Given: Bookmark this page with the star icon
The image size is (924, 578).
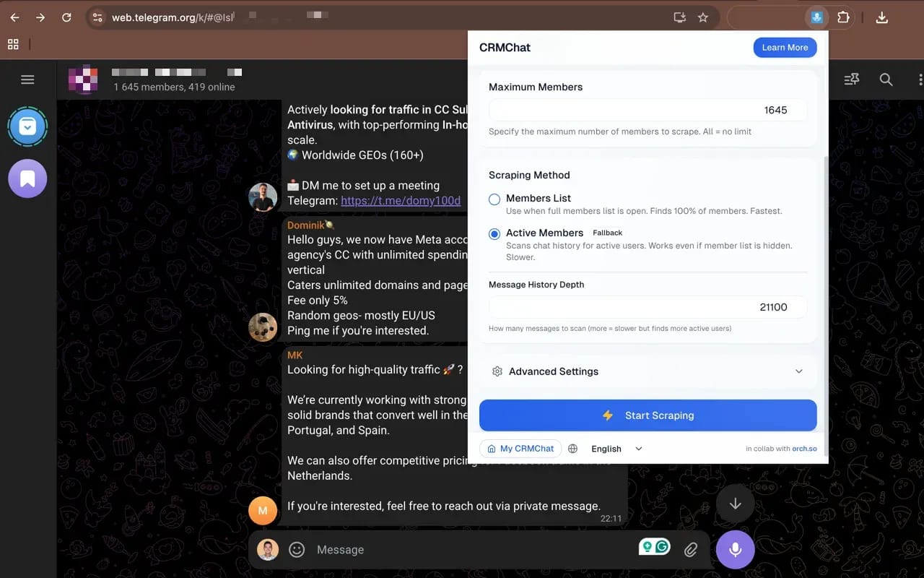Looking at the screenshot, I should coord(702,17).
